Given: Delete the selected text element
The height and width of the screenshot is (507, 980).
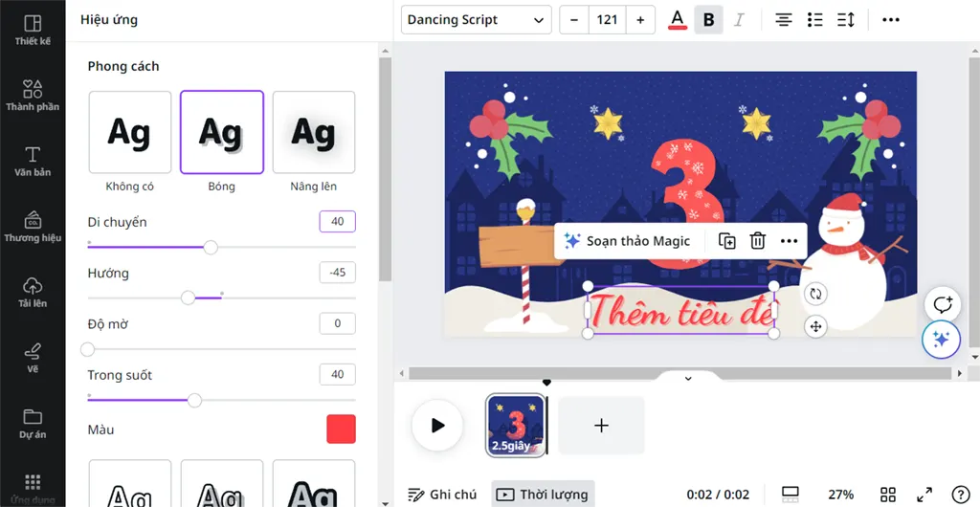Looking at the screenshot, I should click(758, 241).
